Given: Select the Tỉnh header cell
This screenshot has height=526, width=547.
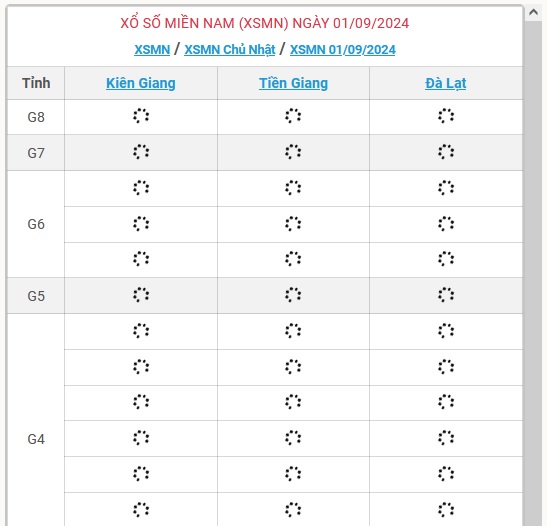Looking at the screenshot, I should pos(36,83).
